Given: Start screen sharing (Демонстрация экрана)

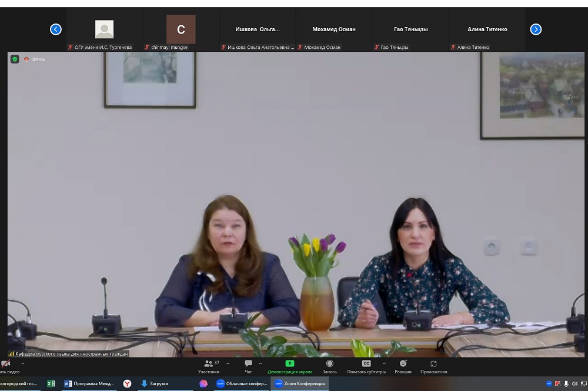Looking at the screenshot, I should (289, 366).
